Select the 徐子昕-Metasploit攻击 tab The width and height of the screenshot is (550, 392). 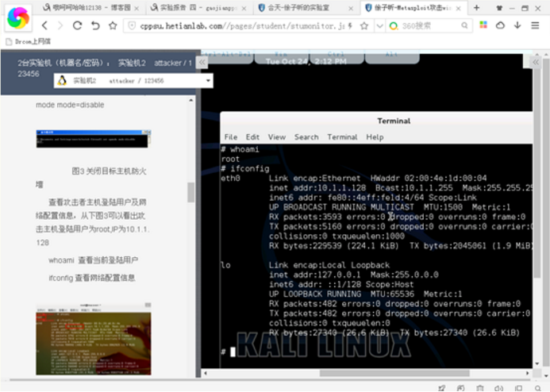[x=412, y=7]
